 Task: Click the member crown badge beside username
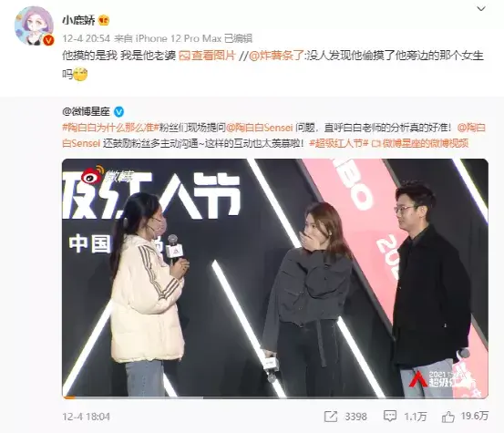104,21
